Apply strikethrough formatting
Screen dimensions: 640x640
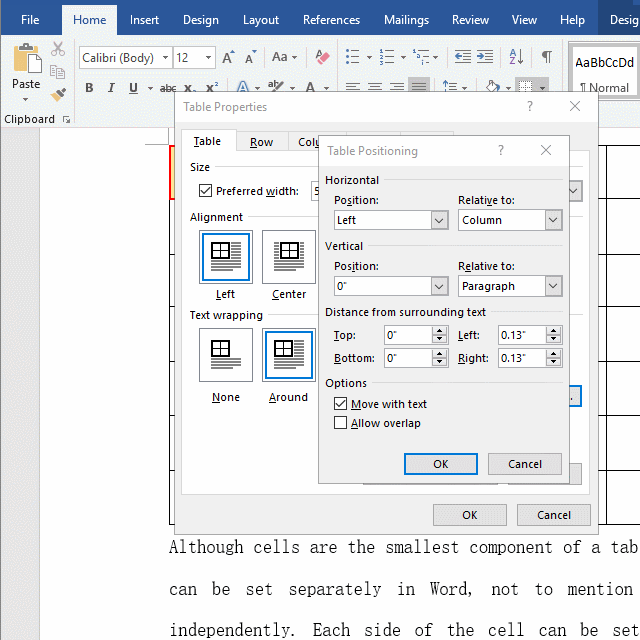point(168,88)
